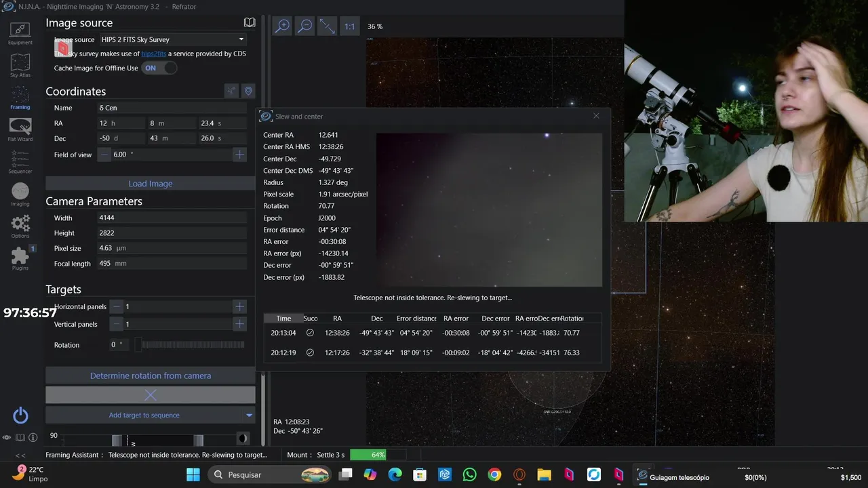
Task: Zoom in on the framing image
Action: tap(282, 26)
